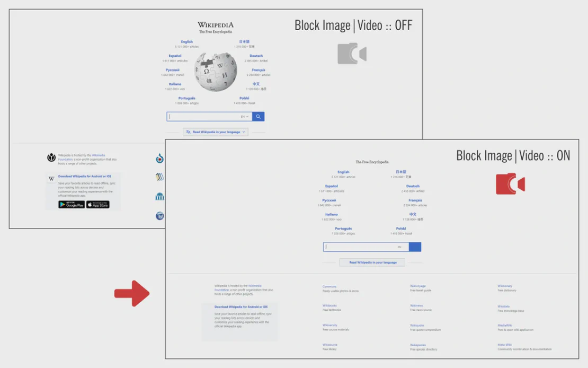Viewport: 588px width, 368px height.
Task: Open Português link in ON screenshot
Action: click(x=343, y=229)
